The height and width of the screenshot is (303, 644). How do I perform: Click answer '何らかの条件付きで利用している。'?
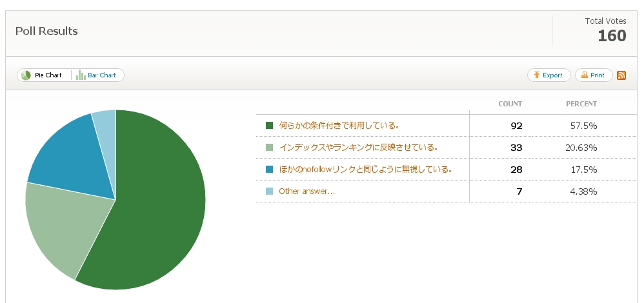pos(339,125)
